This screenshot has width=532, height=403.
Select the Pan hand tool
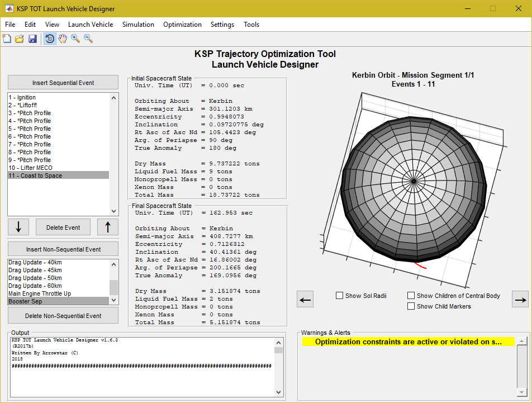[x=63, y=39]
